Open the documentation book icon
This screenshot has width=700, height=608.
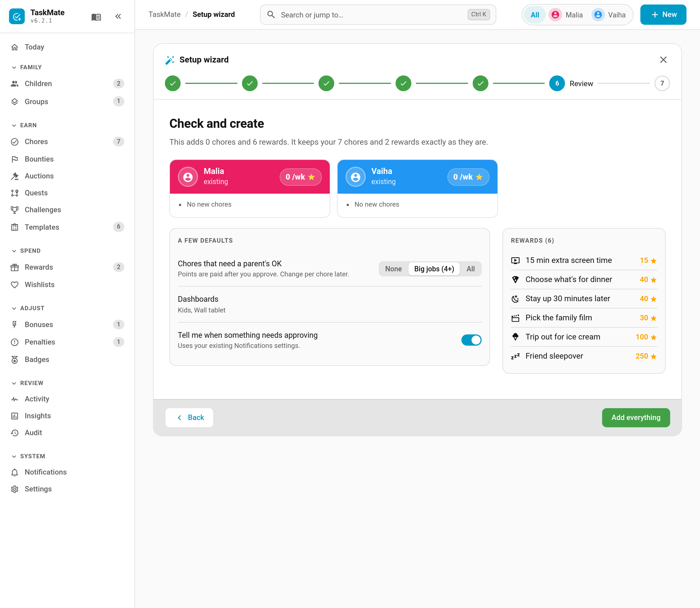[x=96, y=17]
